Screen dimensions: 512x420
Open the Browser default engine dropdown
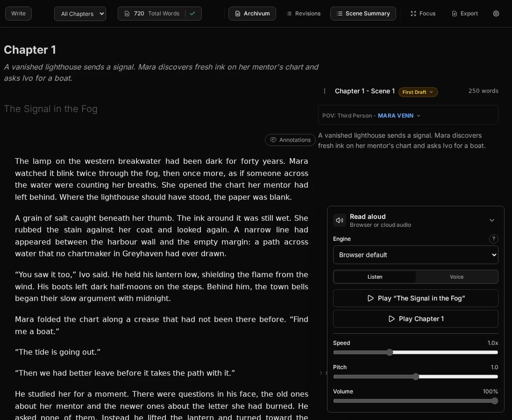[x=415, y=255]
